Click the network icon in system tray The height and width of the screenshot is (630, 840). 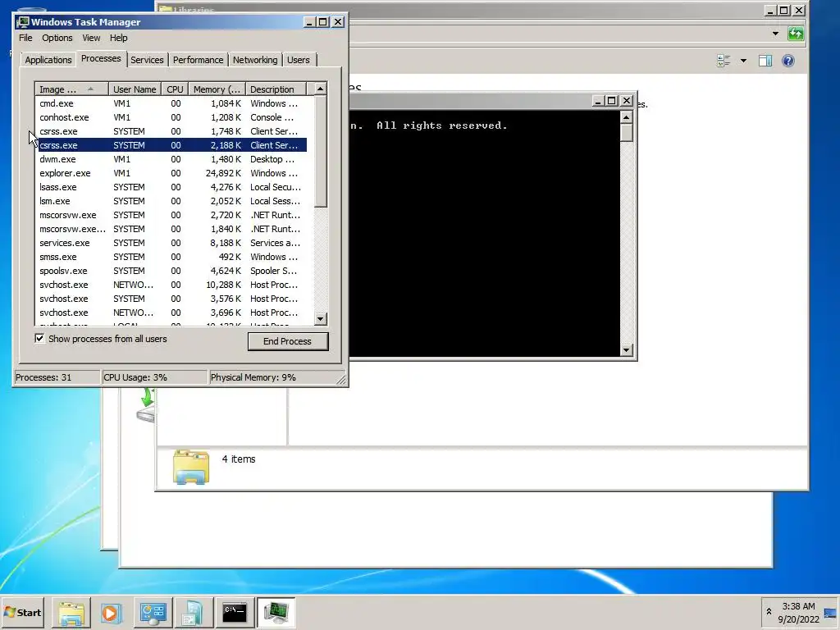[830, 613]
